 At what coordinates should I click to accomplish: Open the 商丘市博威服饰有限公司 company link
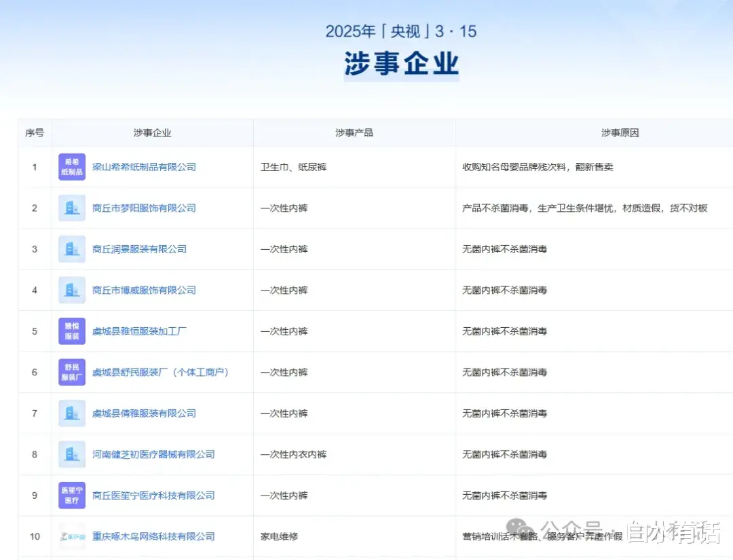144,291
